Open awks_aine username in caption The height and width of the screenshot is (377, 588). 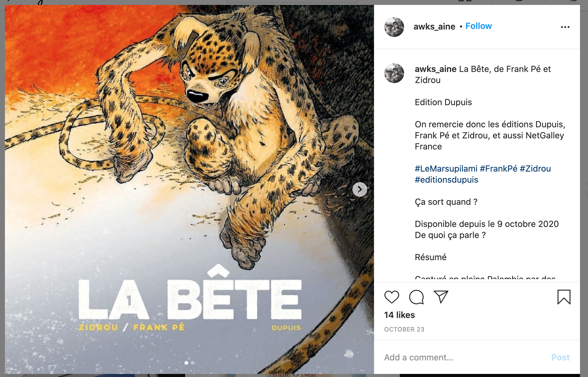(x=435, y=69)
